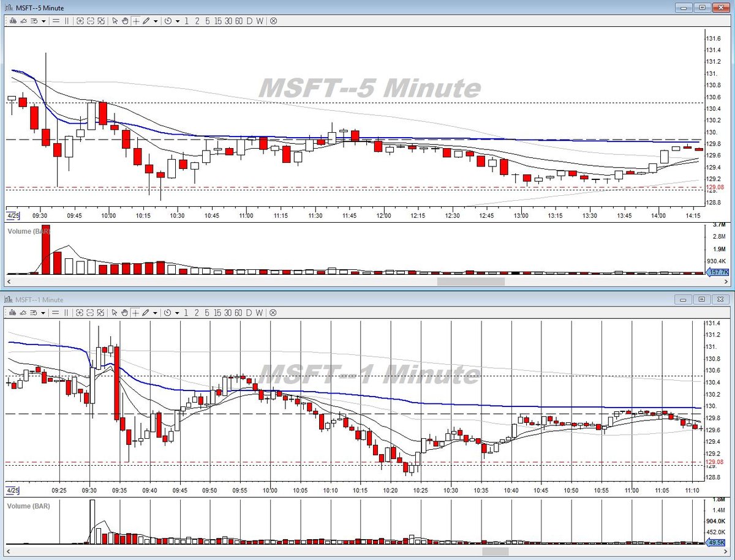Click the clock time-range icon in 5 Minute window
The height and width of the screenshot is (560, 735).
click(168, 21)
